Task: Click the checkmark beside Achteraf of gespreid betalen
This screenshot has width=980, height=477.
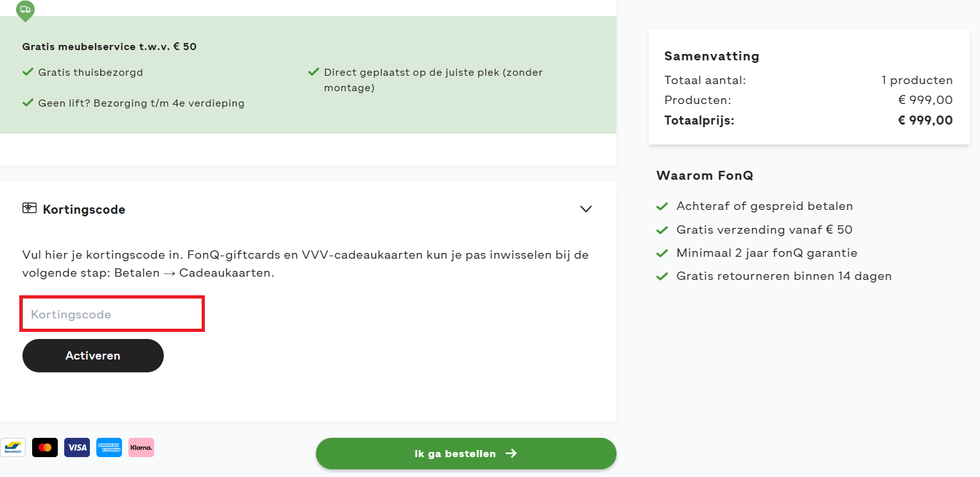Action: (662, 205)
